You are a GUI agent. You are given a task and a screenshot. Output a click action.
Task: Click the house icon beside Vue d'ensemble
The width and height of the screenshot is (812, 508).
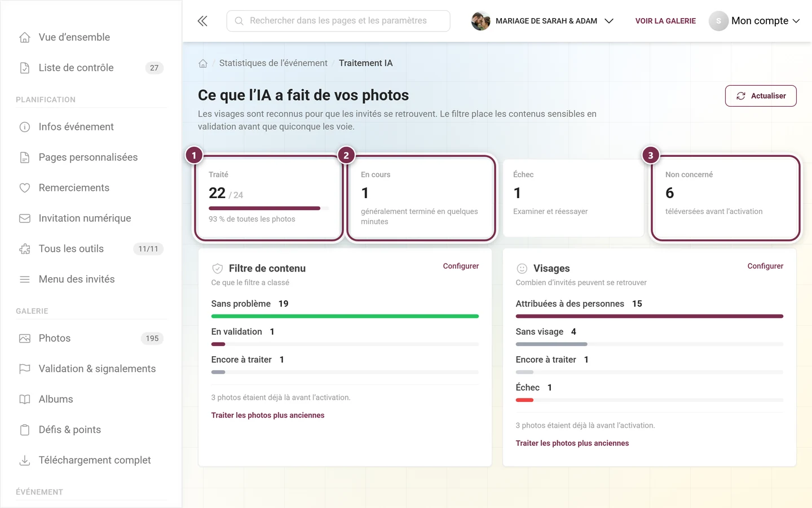(25, 37)
